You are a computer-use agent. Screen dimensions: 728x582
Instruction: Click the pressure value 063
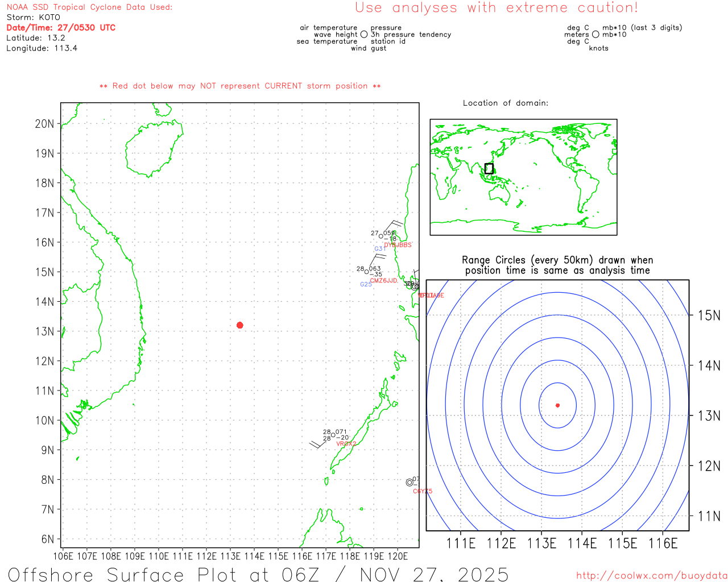[375, 269]
